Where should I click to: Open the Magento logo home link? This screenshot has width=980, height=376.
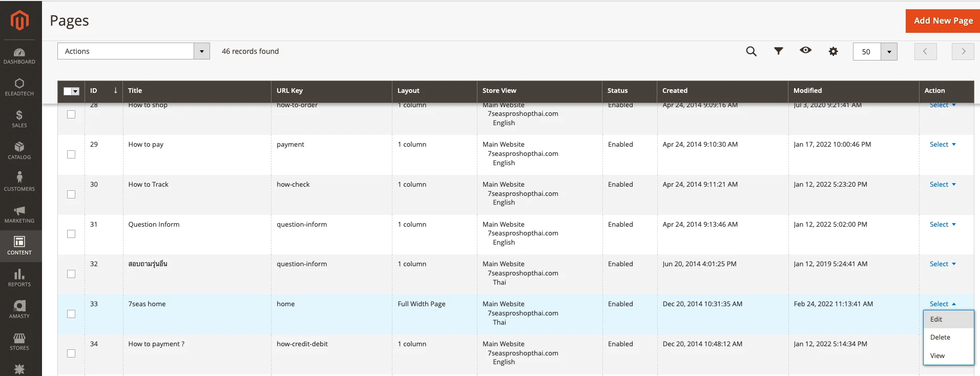(x=20, y=21)
